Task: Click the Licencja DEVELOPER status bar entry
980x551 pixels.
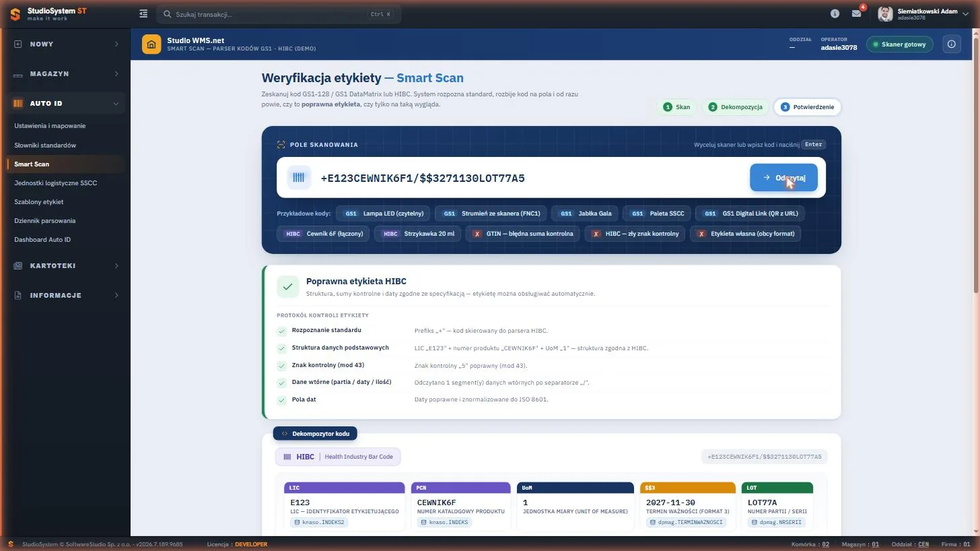Action: (x=237, y=544)
